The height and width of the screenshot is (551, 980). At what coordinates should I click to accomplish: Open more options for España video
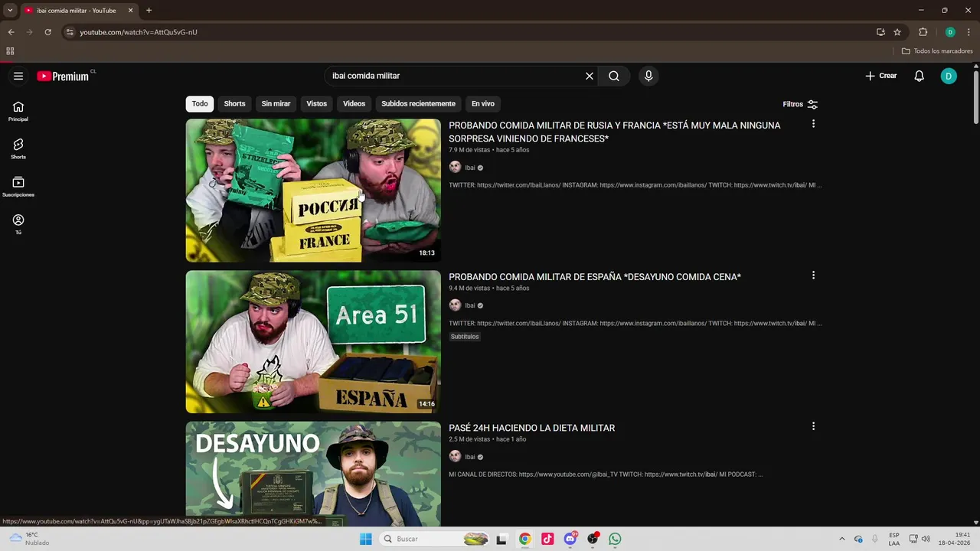pos(813,275)
